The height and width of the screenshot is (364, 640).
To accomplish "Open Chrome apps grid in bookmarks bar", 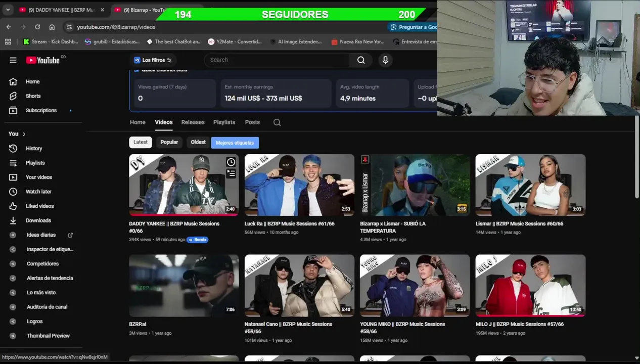I will pos(8,41).
